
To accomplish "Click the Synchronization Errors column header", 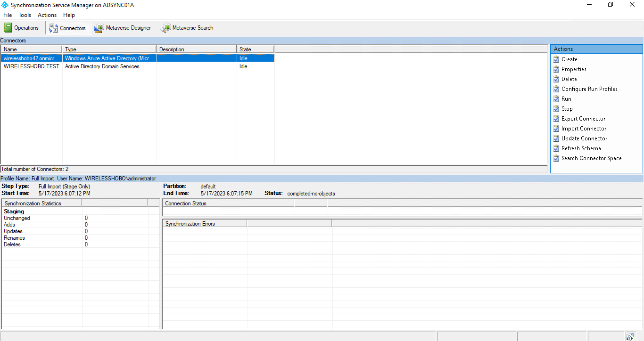I will (x=204, y=224).
